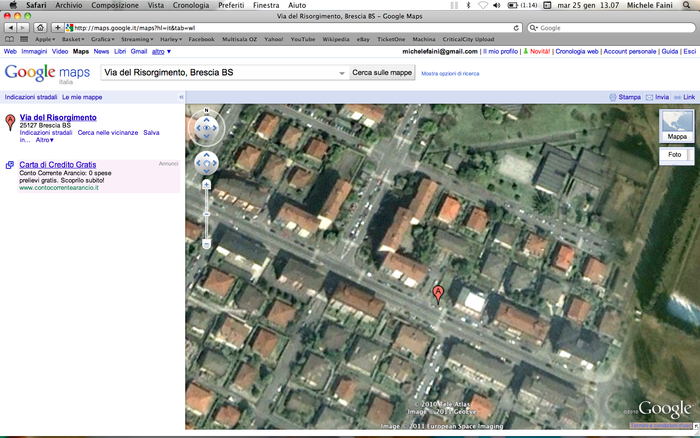Open the Apple bookmarks folder dropdown
Screen dimensions: 700x438
(x=45, y=39)
